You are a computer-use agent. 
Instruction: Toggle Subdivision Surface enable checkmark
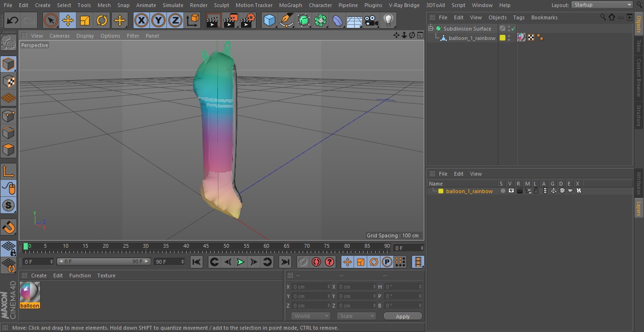[513, 29]
